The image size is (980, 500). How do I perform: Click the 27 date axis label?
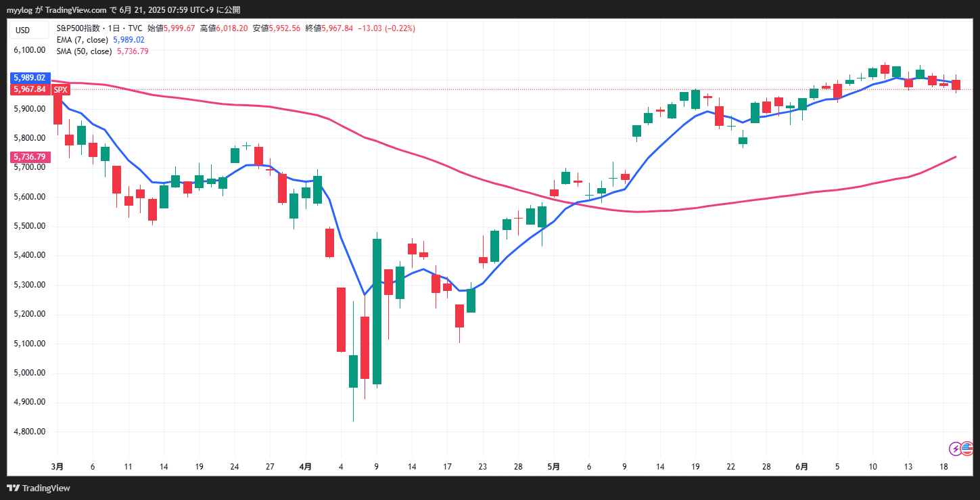tap(270, 467)
